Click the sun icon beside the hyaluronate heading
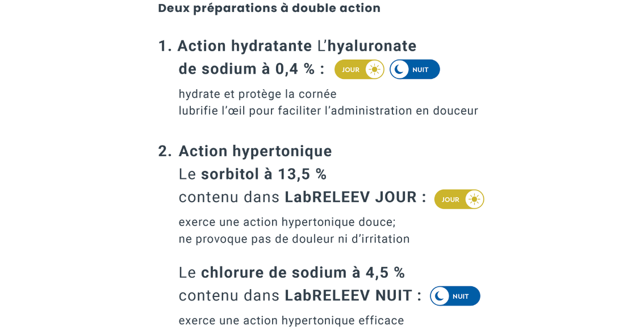The width and height of the screenshot is (644, 330). pyautogui.click(x=374, y=69)
